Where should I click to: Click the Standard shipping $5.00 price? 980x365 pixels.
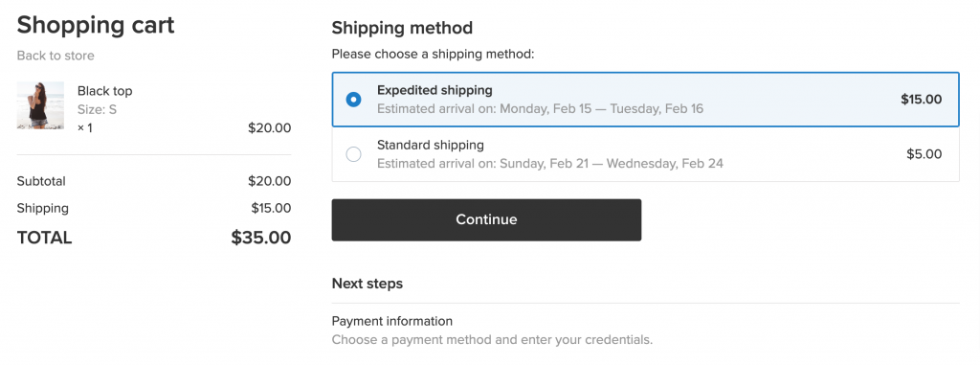pos(924,154)
